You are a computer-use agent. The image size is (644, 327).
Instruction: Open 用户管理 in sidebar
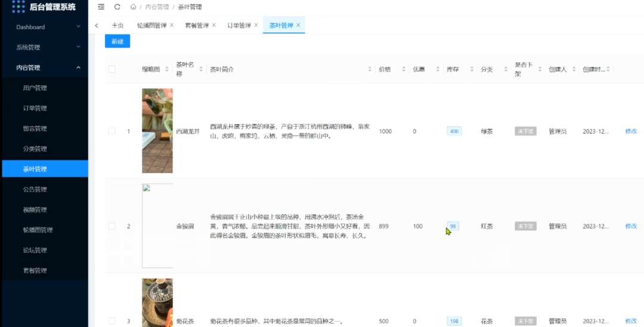(45, 88)
